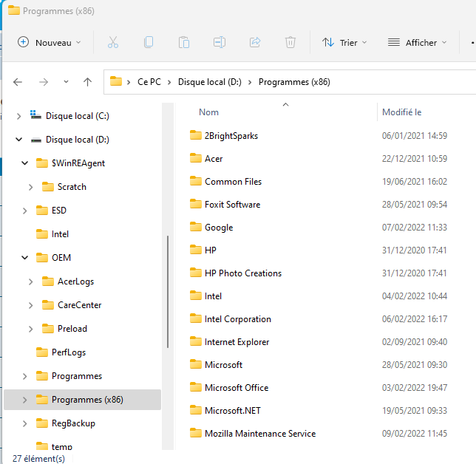
Task: Select the Foxit Software folder icon
Action: click(195, 204)
